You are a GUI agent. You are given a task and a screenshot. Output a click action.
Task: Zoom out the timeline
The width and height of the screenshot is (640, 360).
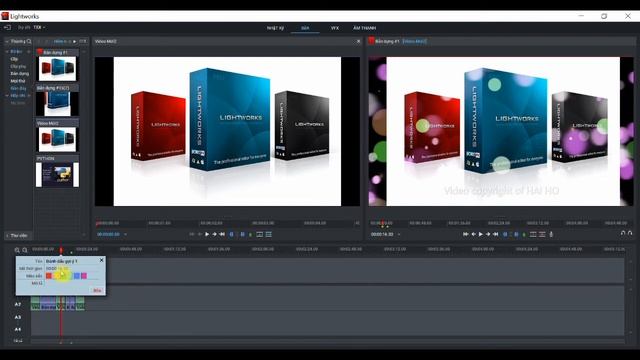point(25,250)
